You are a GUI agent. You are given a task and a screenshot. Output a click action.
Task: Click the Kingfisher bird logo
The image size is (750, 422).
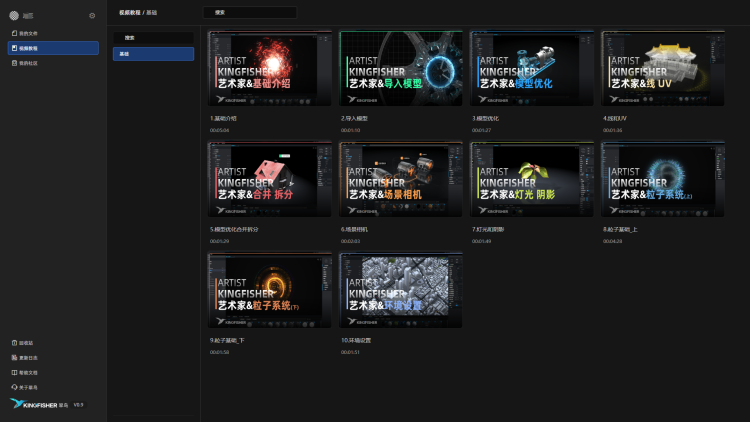17,404
